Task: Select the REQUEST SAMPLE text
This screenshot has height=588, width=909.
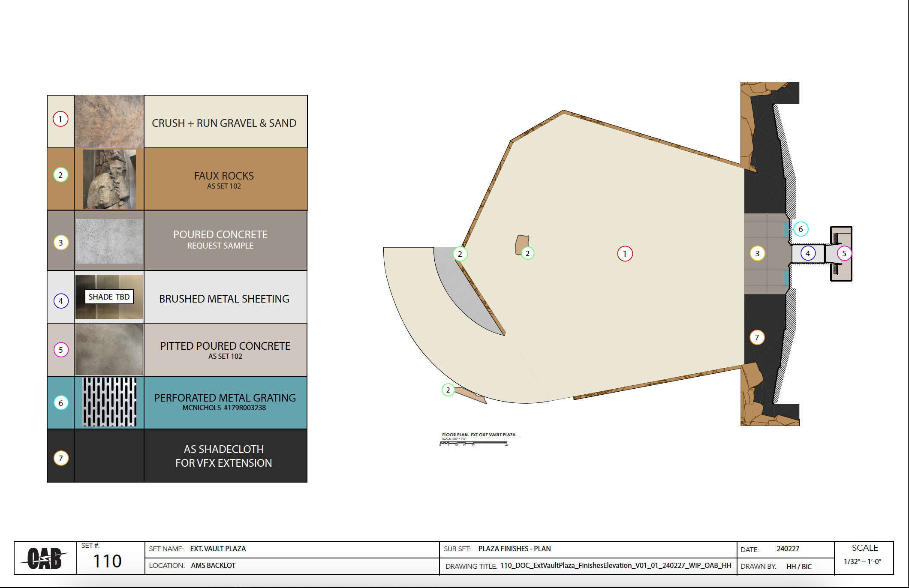Action: (220, 246)
